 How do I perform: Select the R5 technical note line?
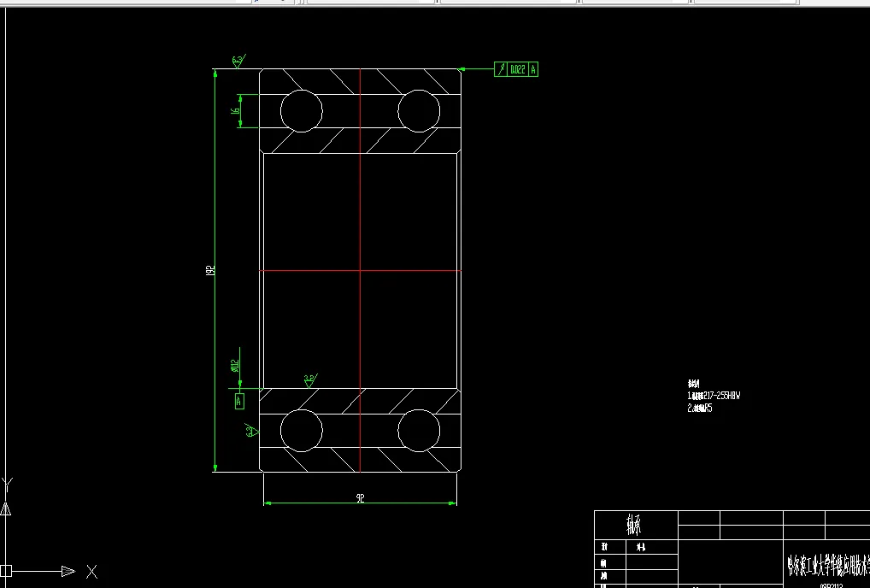coord(700,409)
